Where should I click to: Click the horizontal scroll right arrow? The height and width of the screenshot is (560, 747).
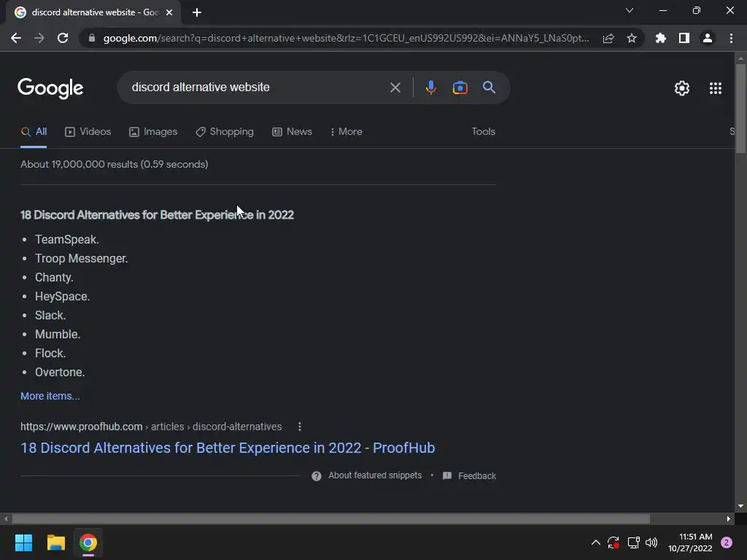[x=729, y=519]
